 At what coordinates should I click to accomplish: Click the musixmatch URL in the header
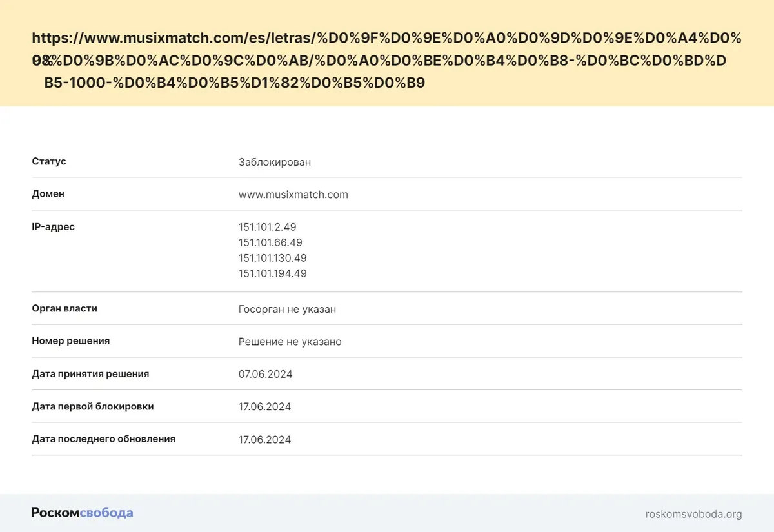(386, 61)
